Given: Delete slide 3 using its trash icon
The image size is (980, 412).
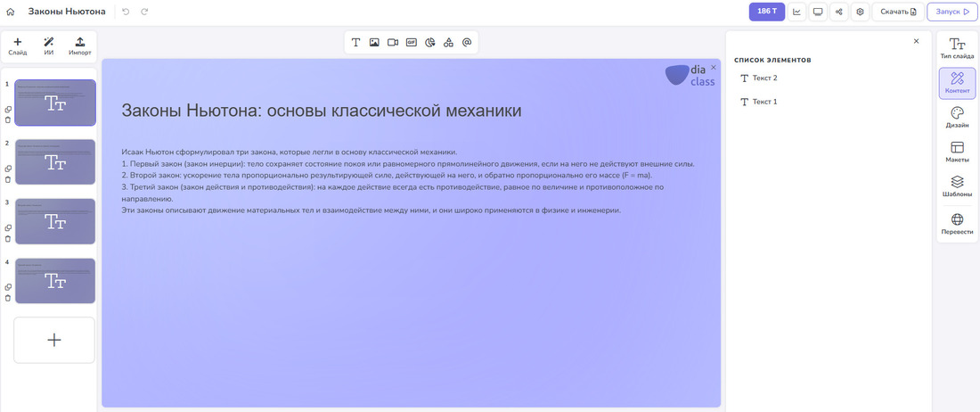Looking at the screenshot, I should (8, 239).
